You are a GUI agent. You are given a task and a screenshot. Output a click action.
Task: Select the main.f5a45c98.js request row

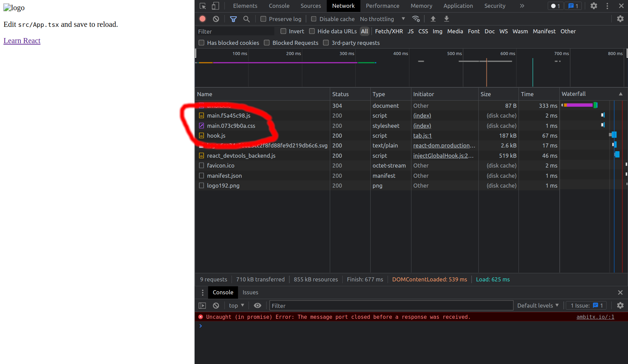411,116
